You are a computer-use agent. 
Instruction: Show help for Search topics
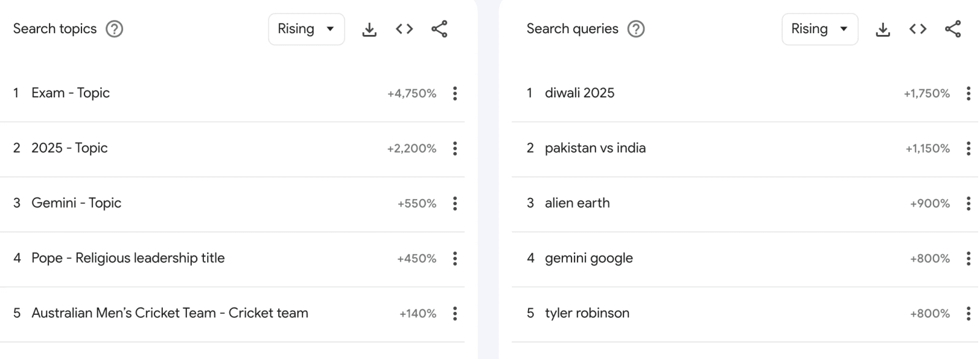point(115,29)
